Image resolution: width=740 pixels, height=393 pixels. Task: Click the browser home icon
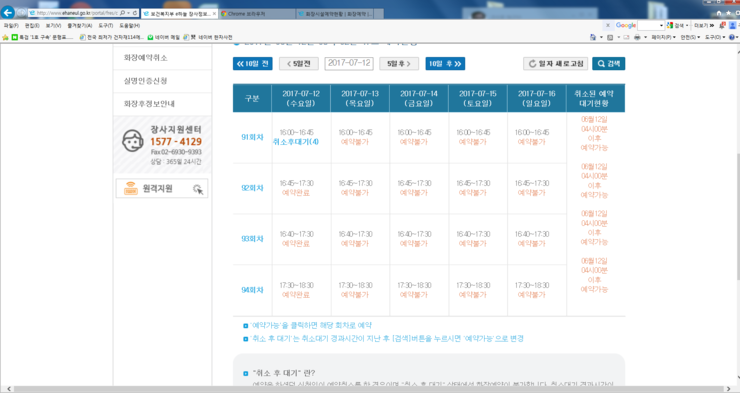click(719, 13)
